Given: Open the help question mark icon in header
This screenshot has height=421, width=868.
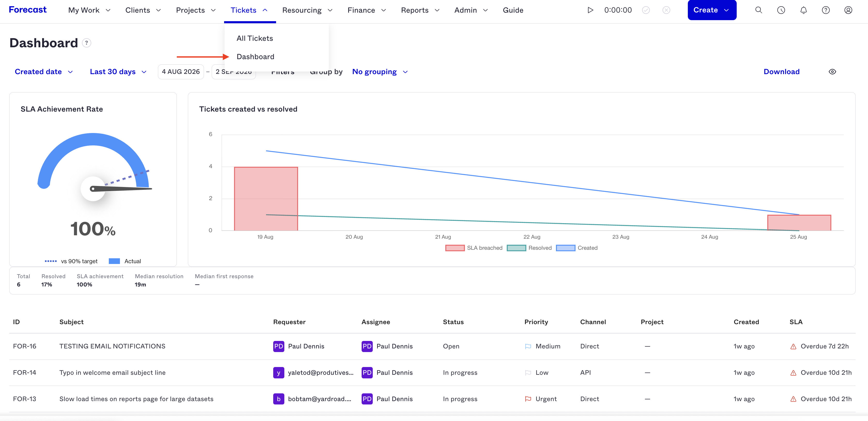Looking at the screenshot, I should tap(826, 10).
